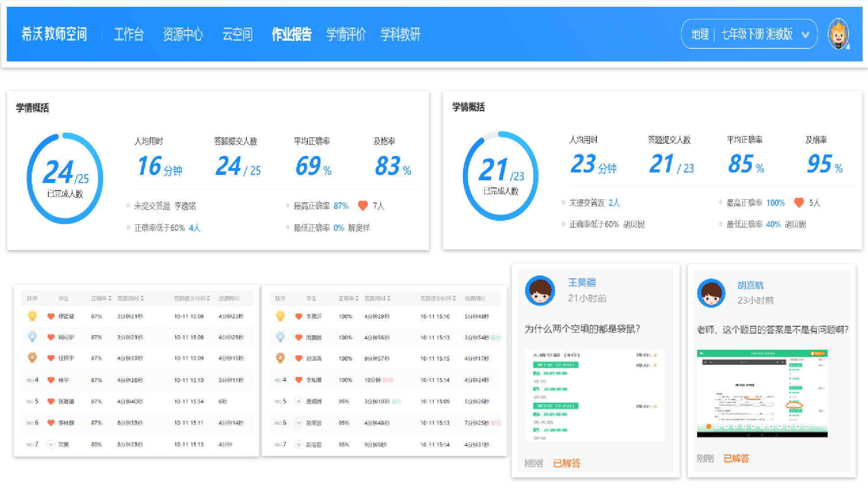Click the 95% pass rate figure
Viewport: 868px width, 488px height.
pos(825,164)
